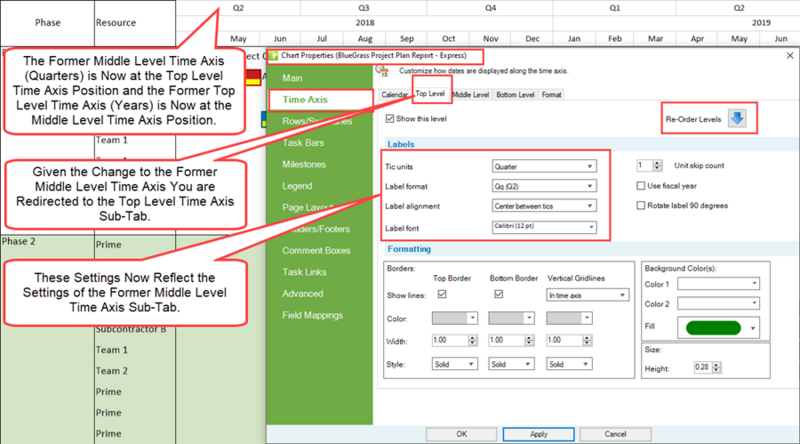Toggle Top Border show lines checkbox
Screen dimensions: 800x444
point(442,294)
